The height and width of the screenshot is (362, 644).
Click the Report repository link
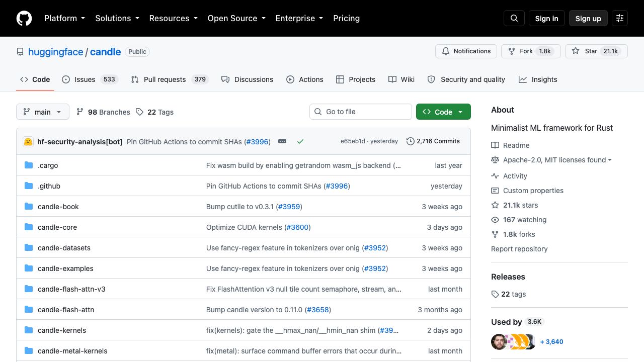point(519,249)
